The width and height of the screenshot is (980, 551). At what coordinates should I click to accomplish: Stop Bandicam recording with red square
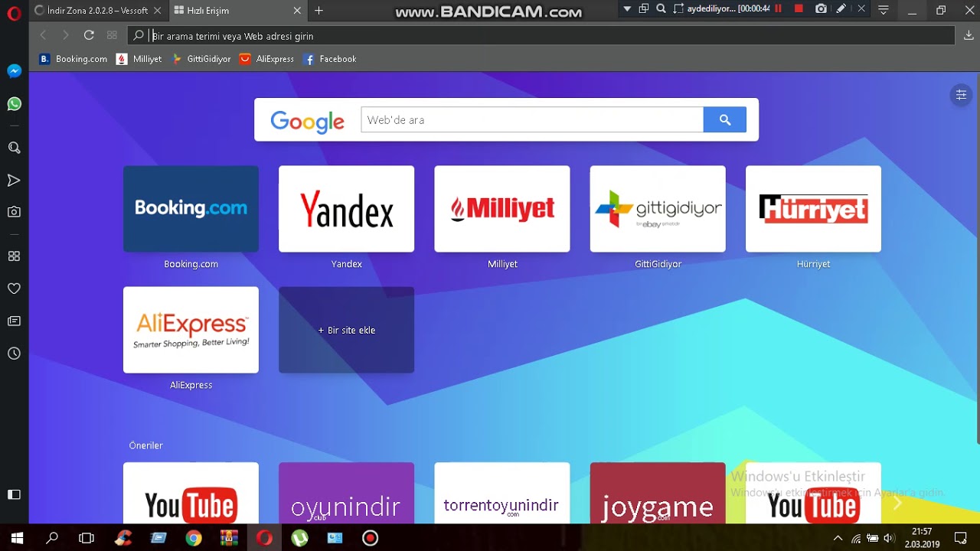coord(799,9)
